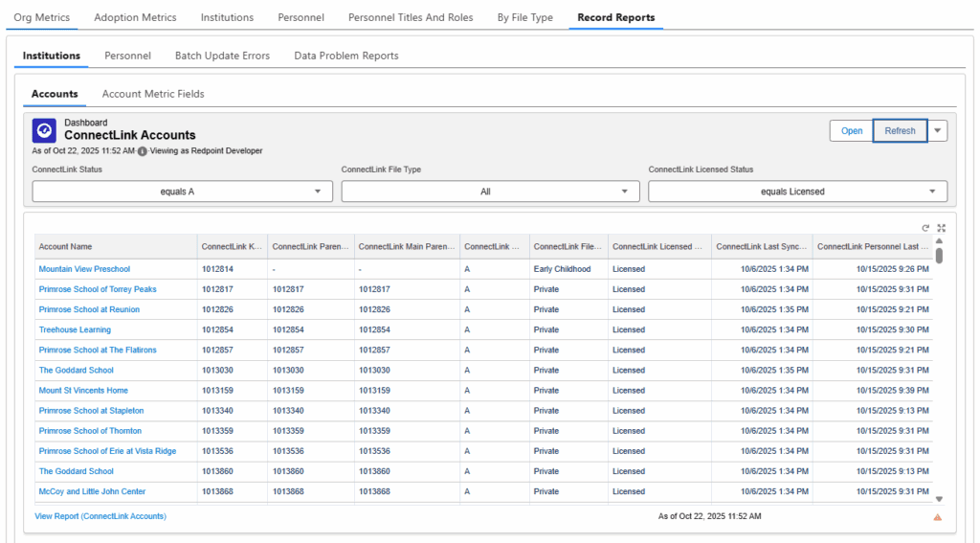Open Primrose School of Erie at Vista Ridge
Image resolution: width=980 pixels, height=543 pixels.
click(x=107, y=451)
